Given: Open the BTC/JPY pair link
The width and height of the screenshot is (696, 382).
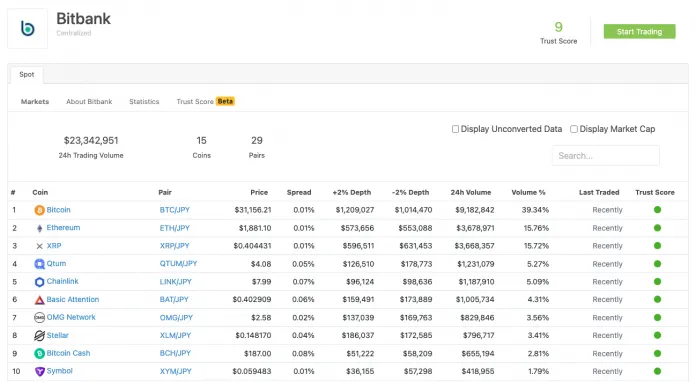Looking at the screenshot, I should pos(175,210).
